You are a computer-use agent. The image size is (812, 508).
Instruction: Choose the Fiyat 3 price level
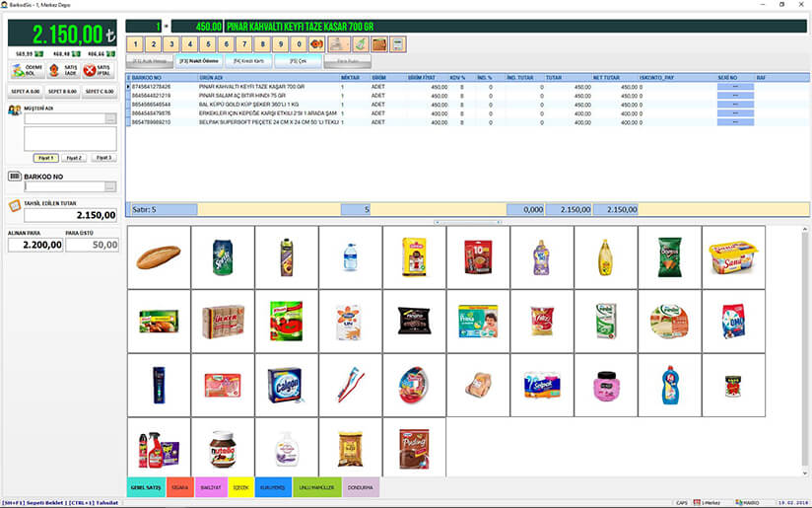click(x=102, y=158)
